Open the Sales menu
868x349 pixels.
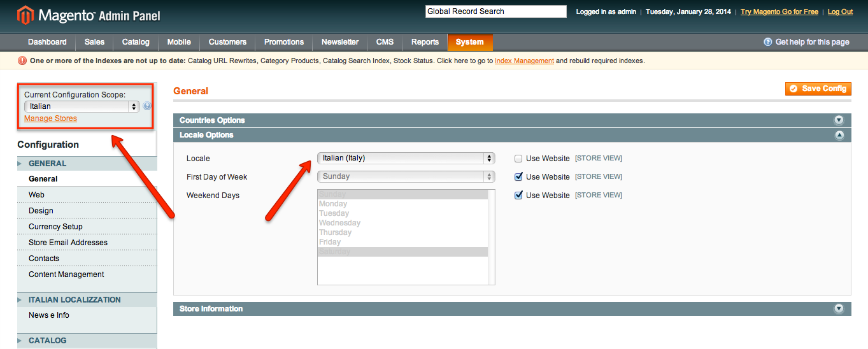coord(94,42)
